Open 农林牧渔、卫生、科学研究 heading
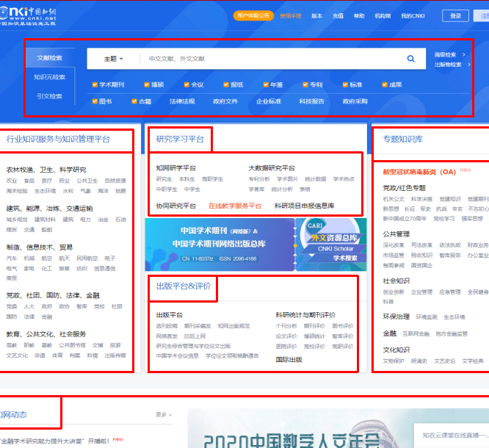The image size is (489, 448). [x=46, y=170]
